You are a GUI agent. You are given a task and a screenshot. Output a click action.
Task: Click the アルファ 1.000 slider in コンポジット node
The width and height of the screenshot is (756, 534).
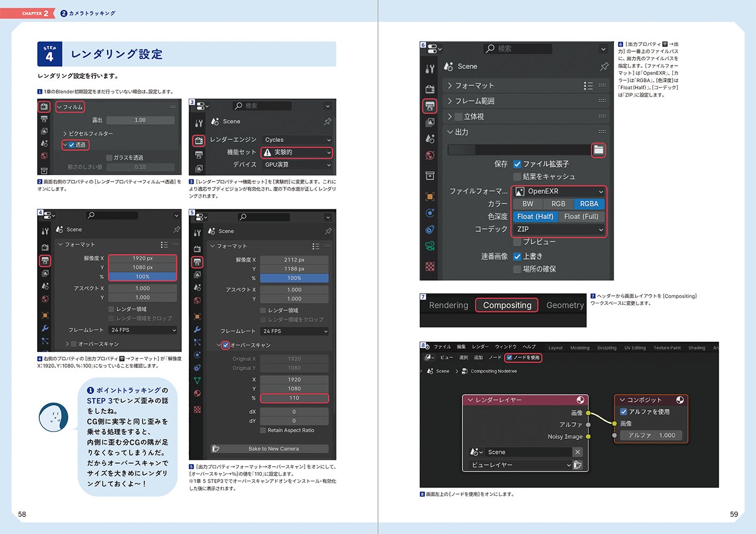coord(651,435)
